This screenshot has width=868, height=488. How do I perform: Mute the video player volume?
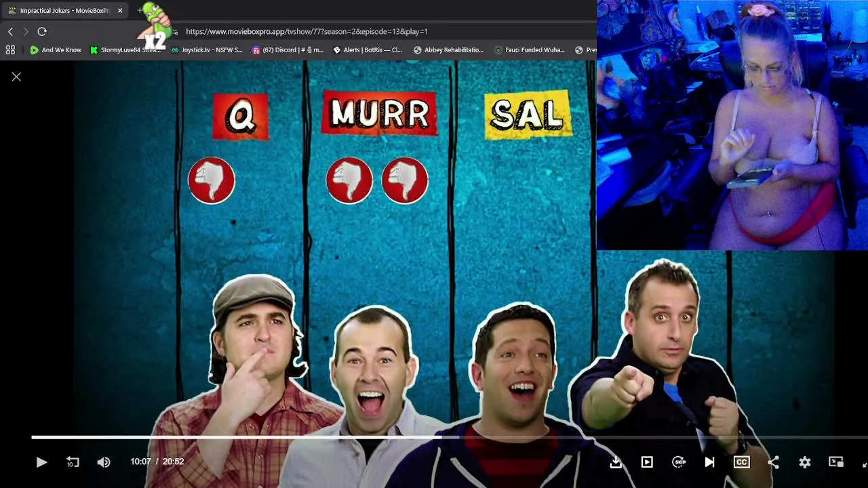pos(104,462)
